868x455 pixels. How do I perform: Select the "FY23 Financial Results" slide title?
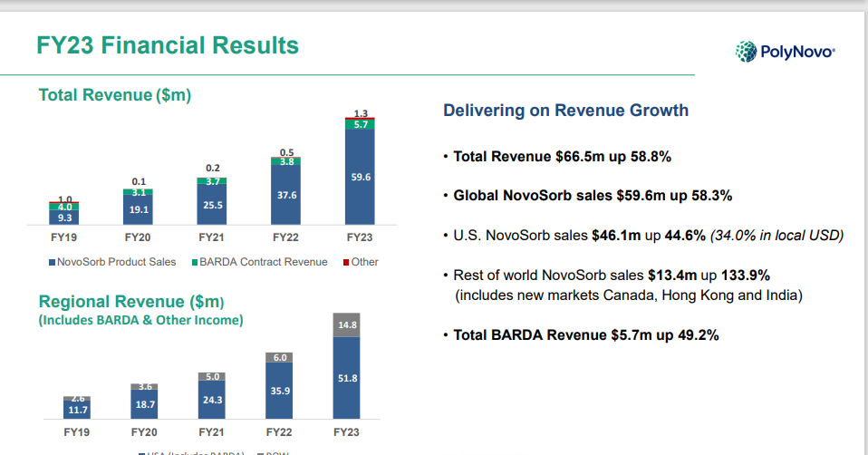click(x=168, y=45)
